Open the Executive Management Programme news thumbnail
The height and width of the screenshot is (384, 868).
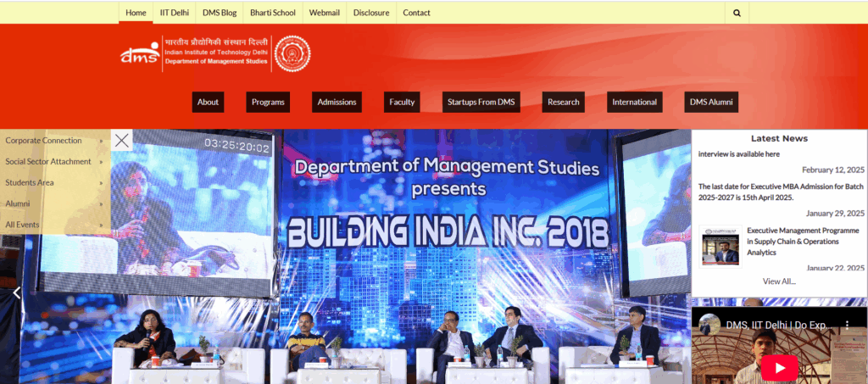click(720, 247)
